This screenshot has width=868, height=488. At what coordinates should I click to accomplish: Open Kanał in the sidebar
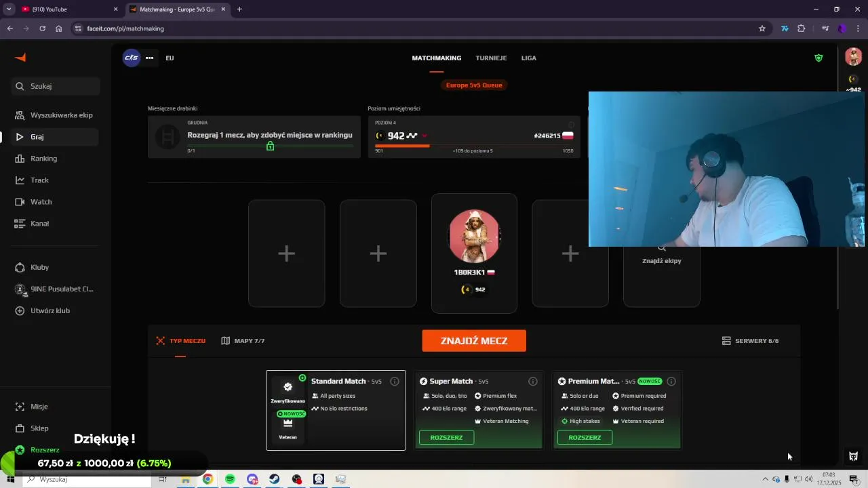pyautogui.click(x=56, y=224)
